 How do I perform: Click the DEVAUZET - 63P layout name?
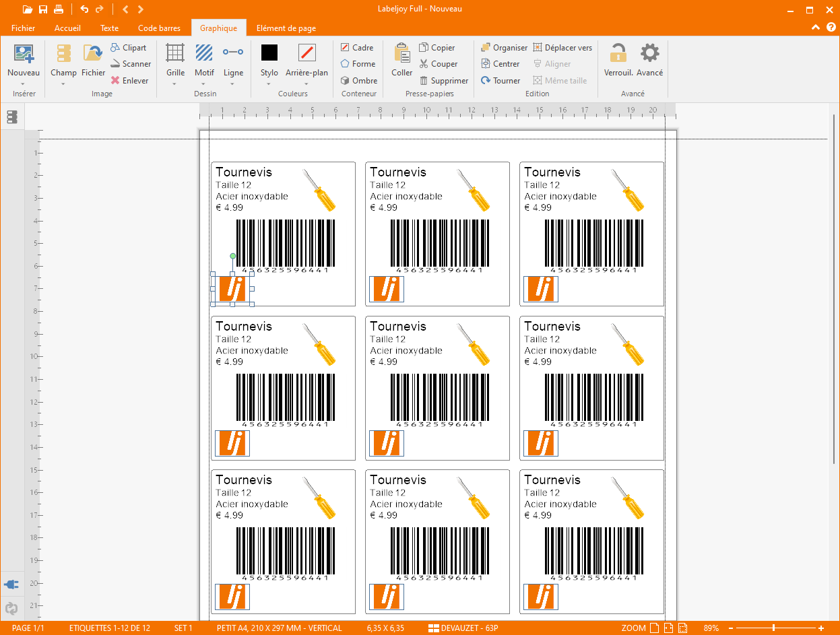tap(470, 628)
